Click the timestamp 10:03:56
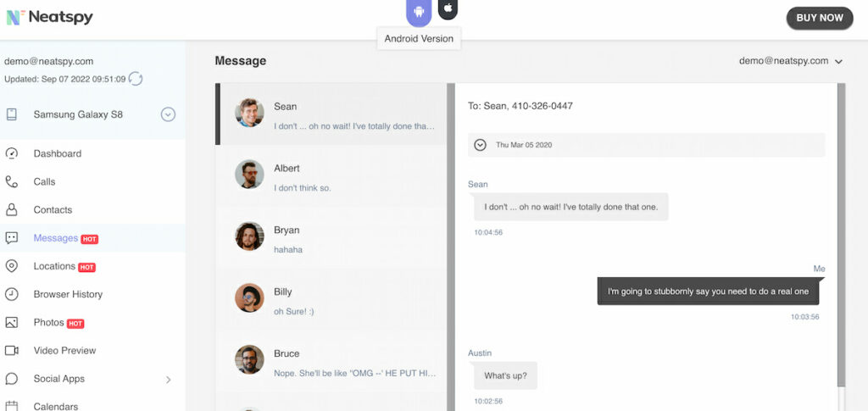This screenshot has height=411, width=868. [x=805, y=317]
